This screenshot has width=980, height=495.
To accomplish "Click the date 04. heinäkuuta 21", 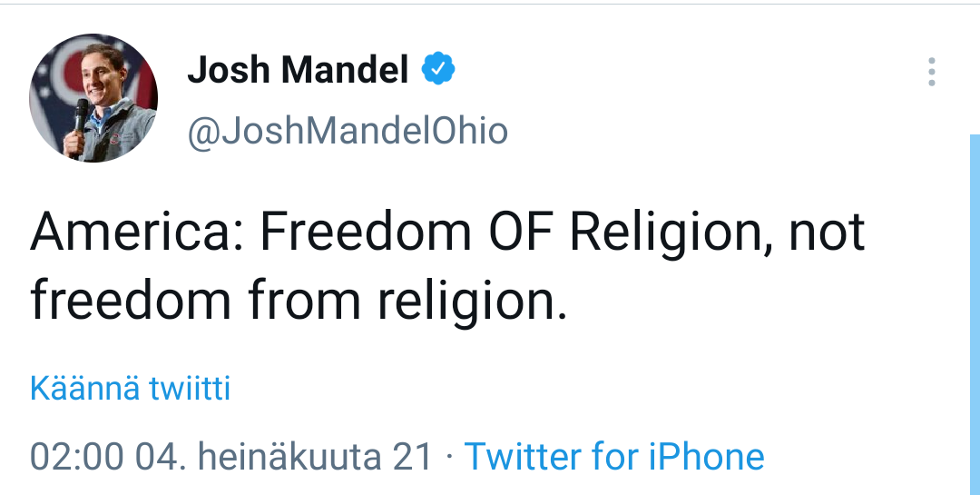I will pos(284,456).
